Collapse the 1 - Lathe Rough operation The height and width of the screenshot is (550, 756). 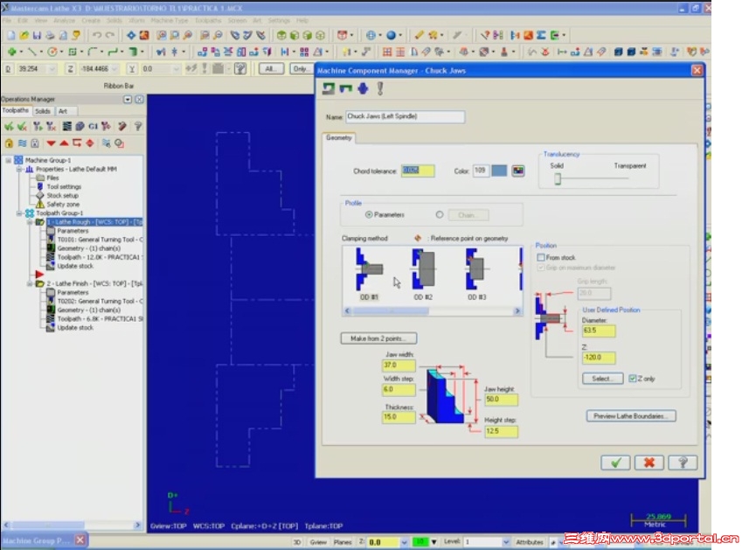30,222
